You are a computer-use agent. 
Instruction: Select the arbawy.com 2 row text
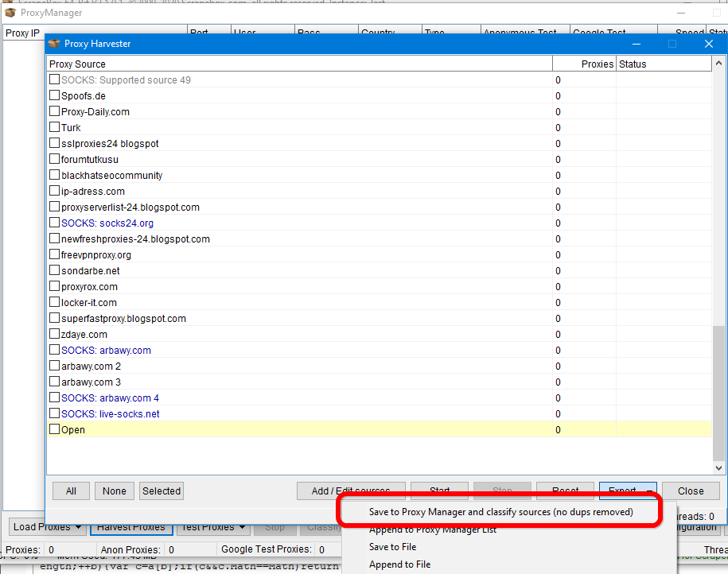click(91, 367)
